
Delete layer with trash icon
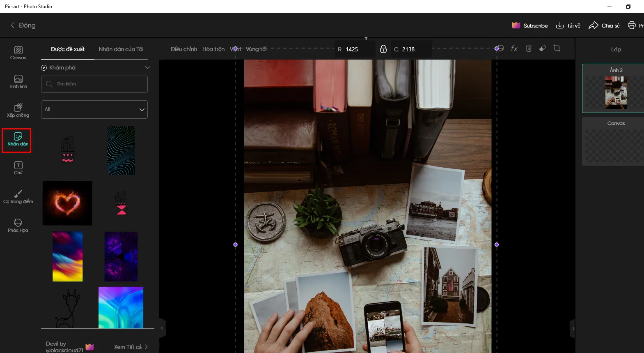coord(529,48)
